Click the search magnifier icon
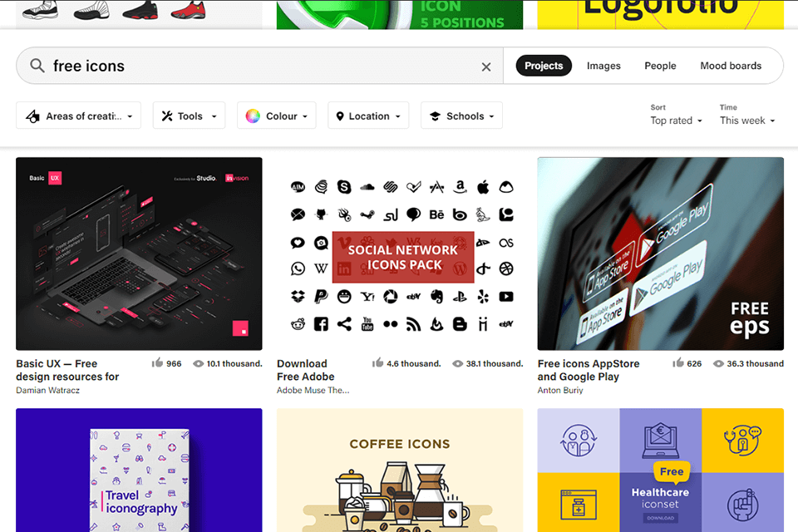The width and height of the screenshot is (798, 532). point(37,65)
